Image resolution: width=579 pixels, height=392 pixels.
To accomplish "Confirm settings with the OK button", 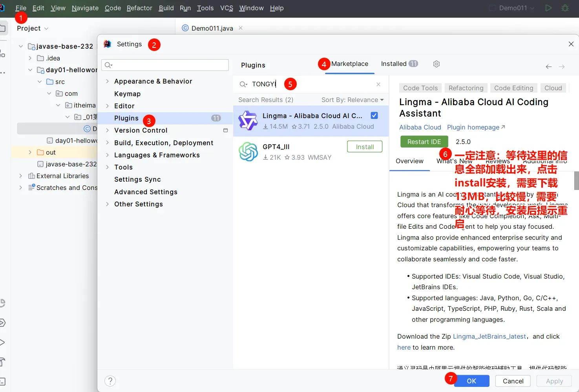I will pos(471,381).
